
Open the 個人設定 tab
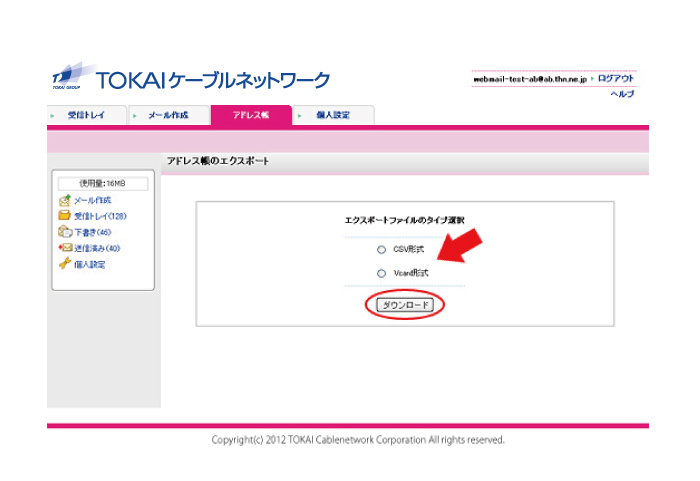tap(333, 115)
